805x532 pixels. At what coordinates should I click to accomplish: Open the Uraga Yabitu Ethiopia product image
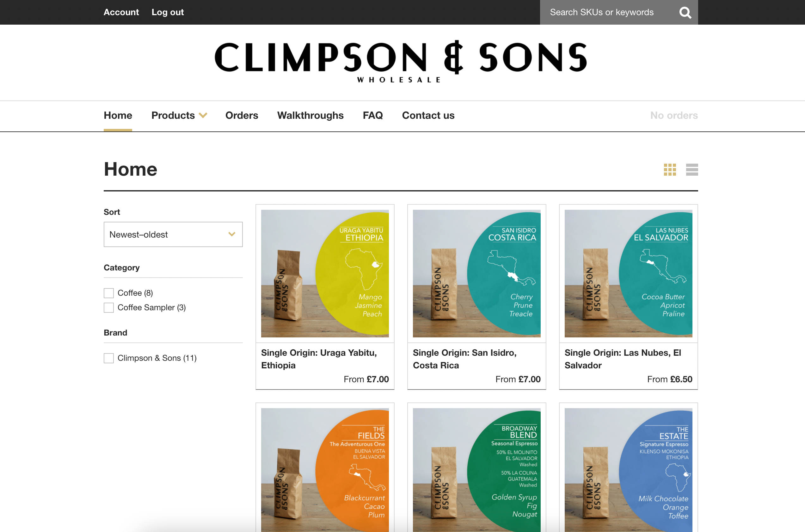coord(325,274)
